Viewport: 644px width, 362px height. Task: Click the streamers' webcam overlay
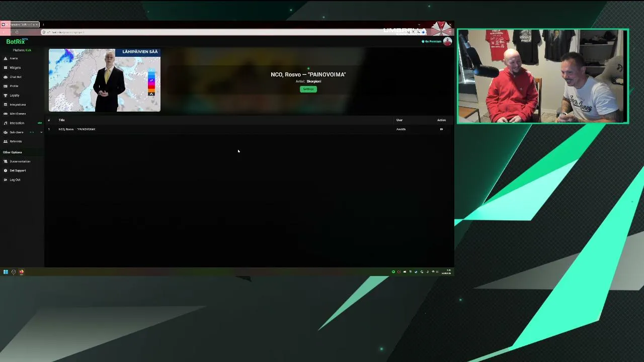(x=543, y=76)
